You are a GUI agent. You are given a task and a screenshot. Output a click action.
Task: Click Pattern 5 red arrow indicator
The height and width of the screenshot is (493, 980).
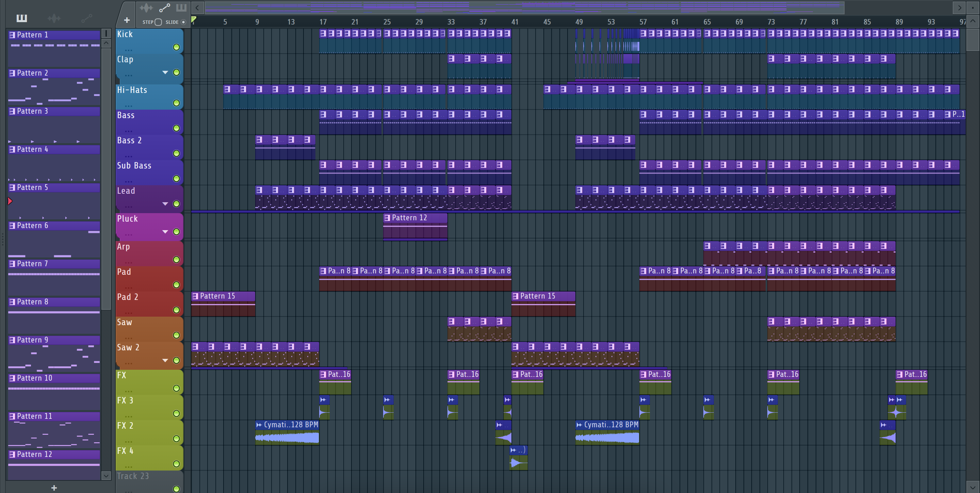[10, 201]
